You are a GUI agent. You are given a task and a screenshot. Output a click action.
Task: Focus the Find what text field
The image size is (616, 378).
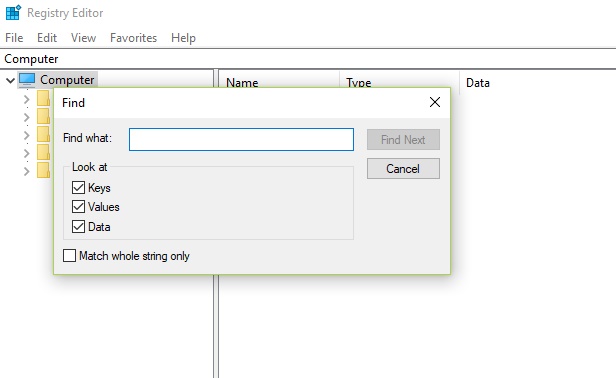click(x=241, y=139)
